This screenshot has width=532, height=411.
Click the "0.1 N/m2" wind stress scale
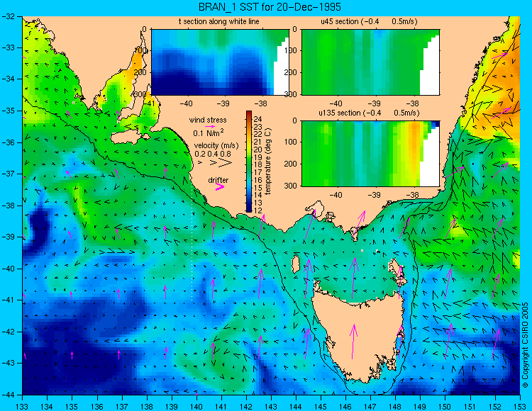209,133
